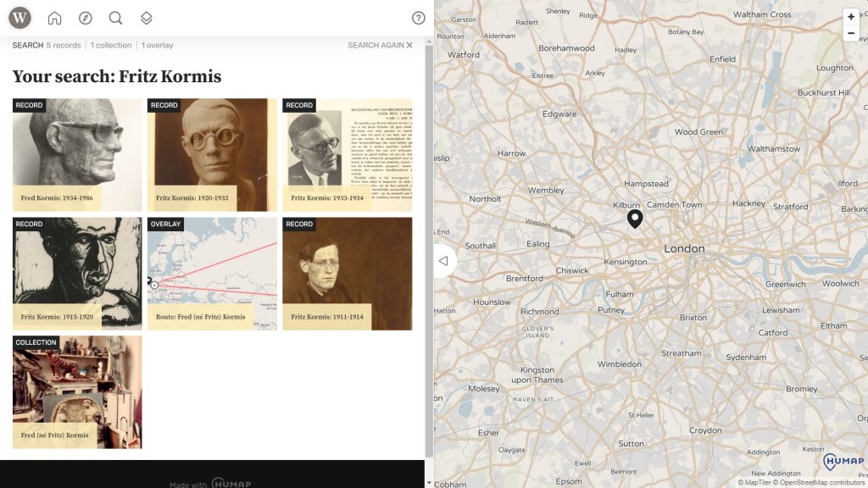The height and width of the screenshot is (488, 868).
Task: Click the magnifier search icon
Action: 115,18
